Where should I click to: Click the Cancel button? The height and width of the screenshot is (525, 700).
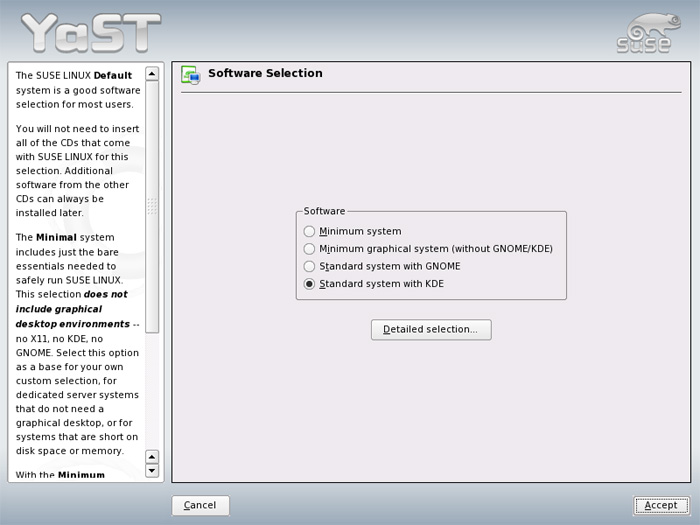[200, 505]
